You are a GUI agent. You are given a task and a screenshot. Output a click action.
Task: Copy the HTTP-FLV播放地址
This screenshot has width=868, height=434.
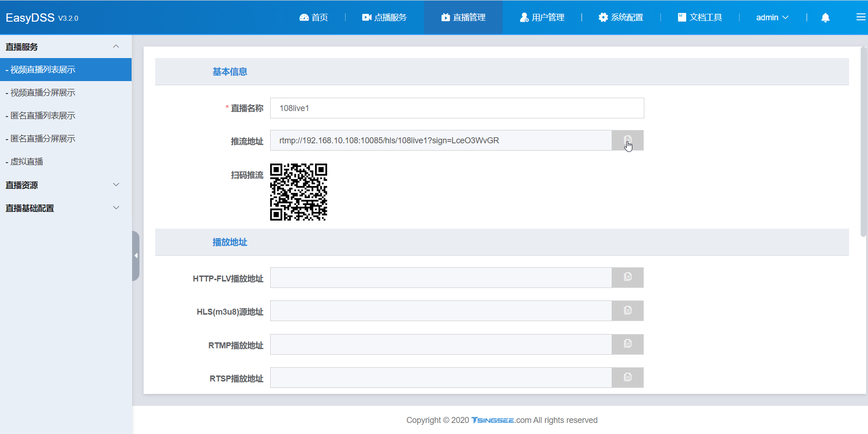click(628, 278)
